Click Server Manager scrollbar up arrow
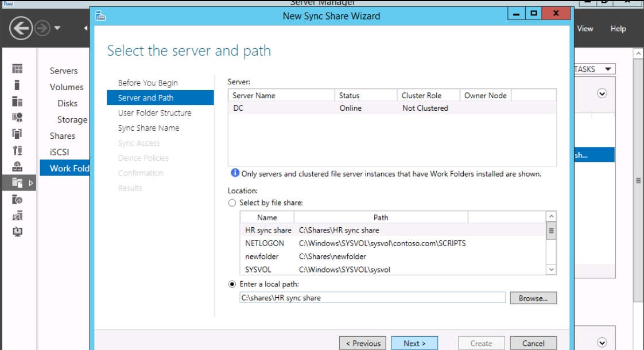The image size is (644, 350). point(638,53)
